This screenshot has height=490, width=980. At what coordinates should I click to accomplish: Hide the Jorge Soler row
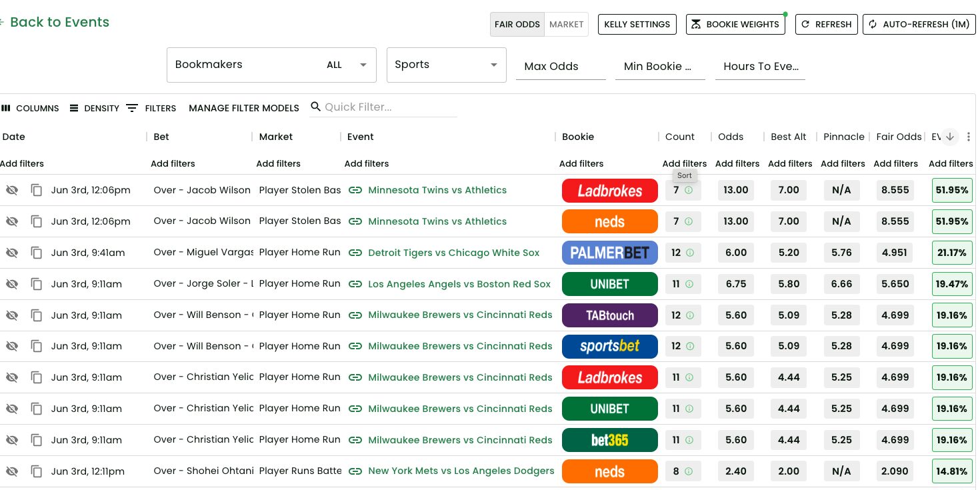point(11,284)
